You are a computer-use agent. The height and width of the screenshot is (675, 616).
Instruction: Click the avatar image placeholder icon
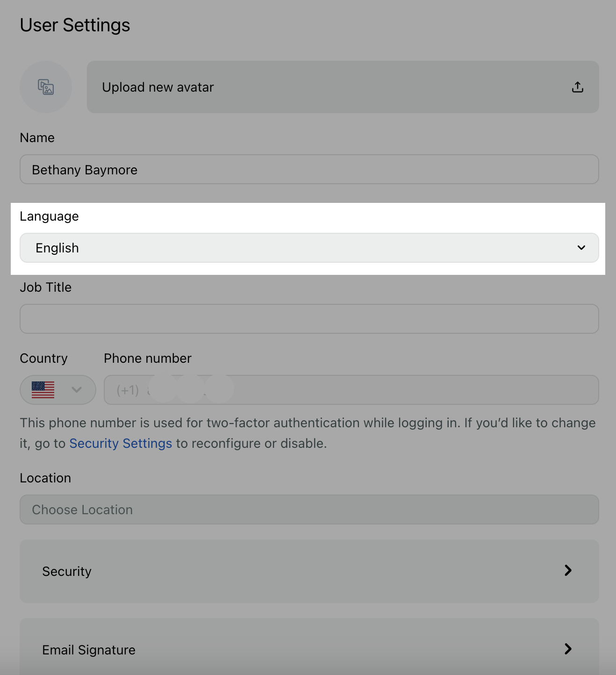46,87
